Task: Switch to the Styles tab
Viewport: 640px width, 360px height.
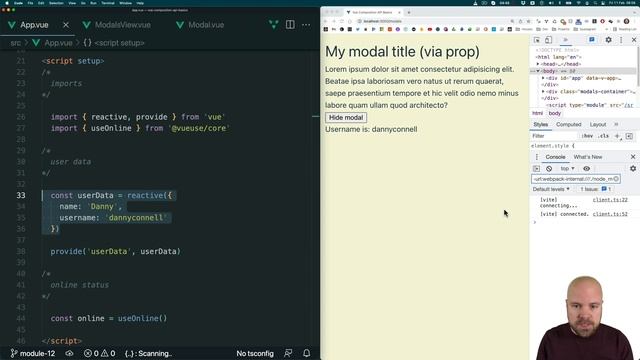Action: coord(540,124)
